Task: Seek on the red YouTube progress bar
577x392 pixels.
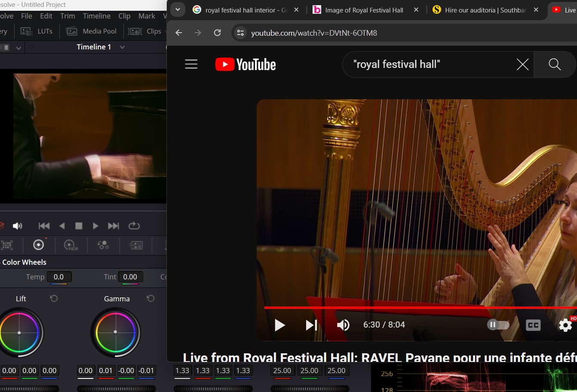Action: 420,308
